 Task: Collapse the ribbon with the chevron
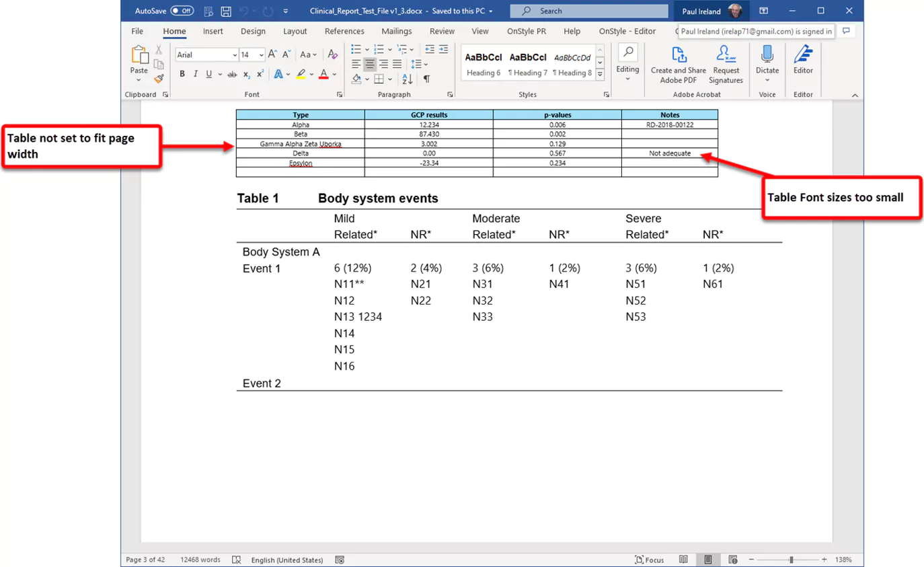(x=855, y=95)
